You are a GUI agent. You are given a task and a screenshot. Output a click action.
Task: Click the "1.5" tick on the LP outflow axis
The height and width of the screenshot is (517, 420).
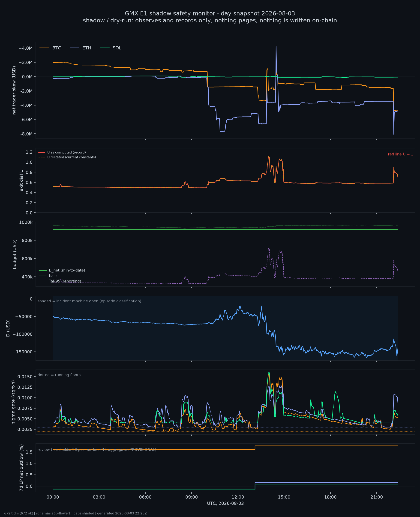(29, 452)
